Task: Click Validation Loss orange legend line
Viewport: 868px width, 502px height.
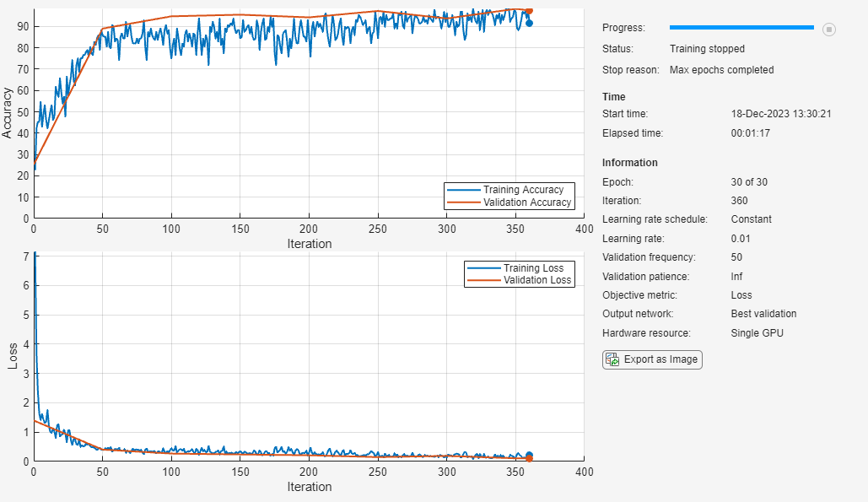Action: (483, 280)
